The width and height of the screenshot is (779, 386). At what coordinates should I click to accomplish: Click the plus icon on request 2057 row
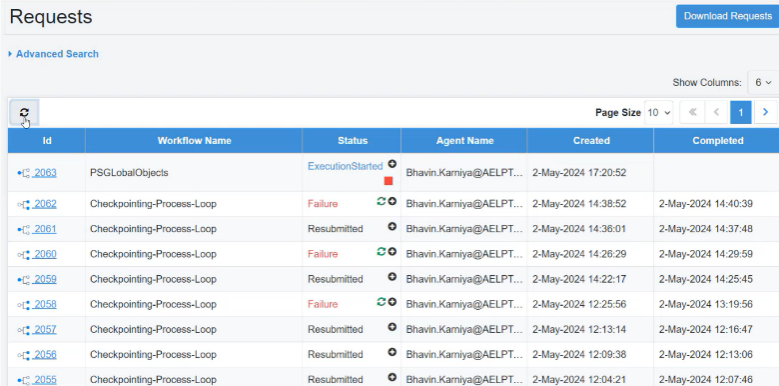coord(392,326)
